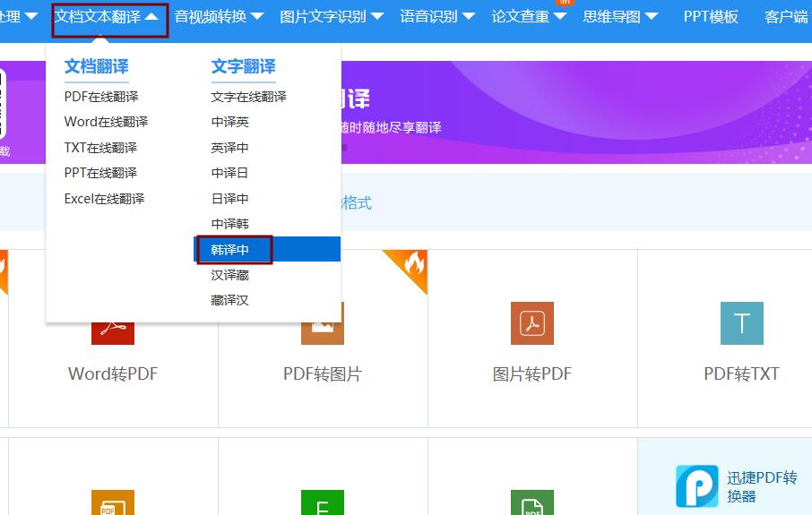Select Word在线翻译 menu entry
Image resolution: width=812 pixels, height=515 pixels.
point(106,122)
